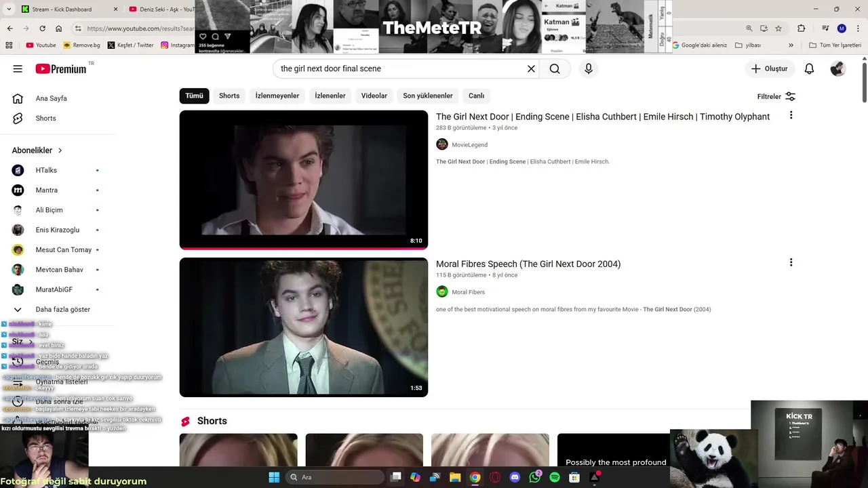
Task: View site information icon in the address bar
Action: tap(78, 28)
